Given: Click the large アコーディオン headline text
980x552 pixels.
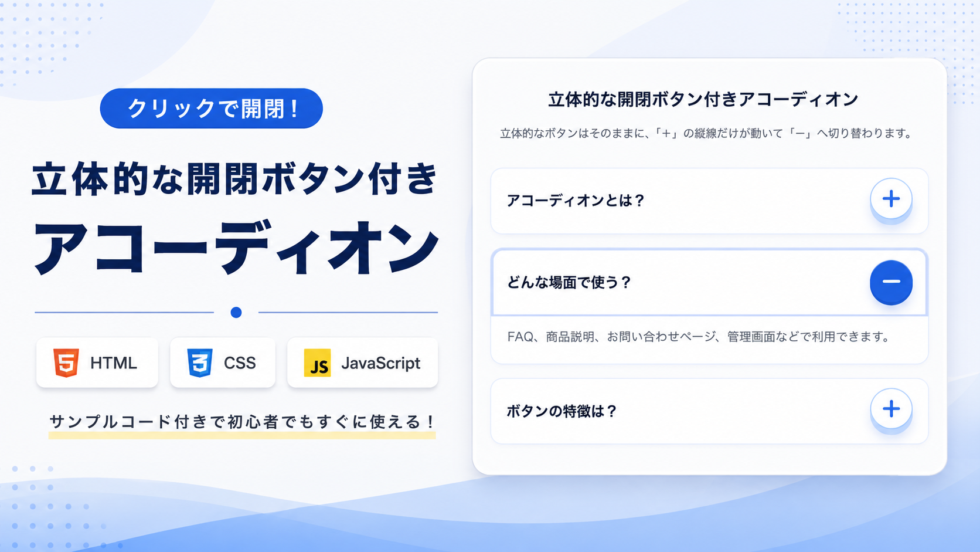Looking at the screenshot, I should point(236,248).
